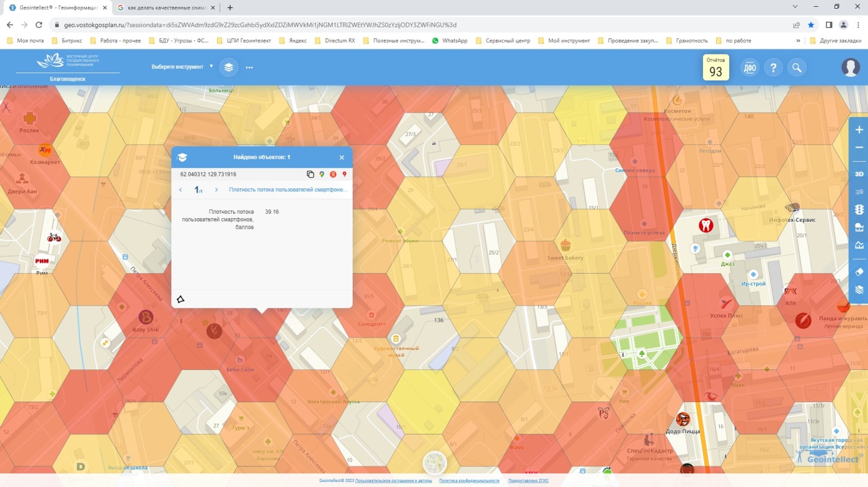Open the WhatsApp bookmark
The width and height of the screenshot is (868, 487).
tap(449, 41)
